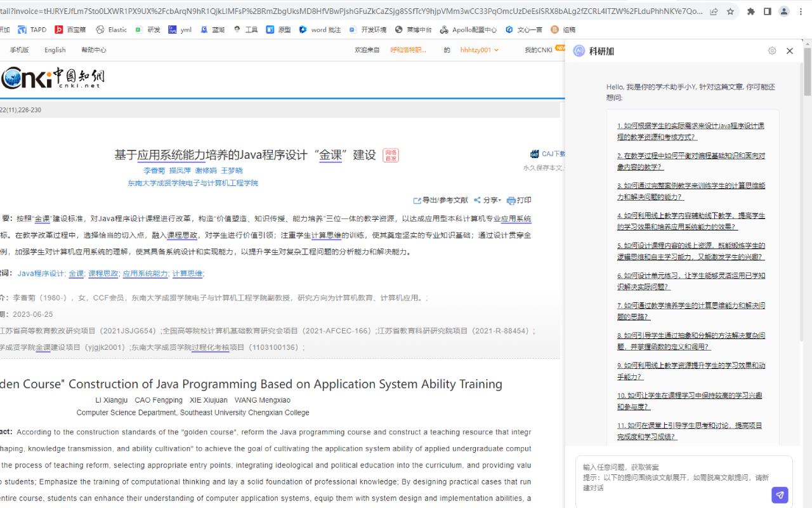This screenshot has height=508, width=812.
Task: Open author 谢修娟 profile link
Action: click(x=206, y=171)
